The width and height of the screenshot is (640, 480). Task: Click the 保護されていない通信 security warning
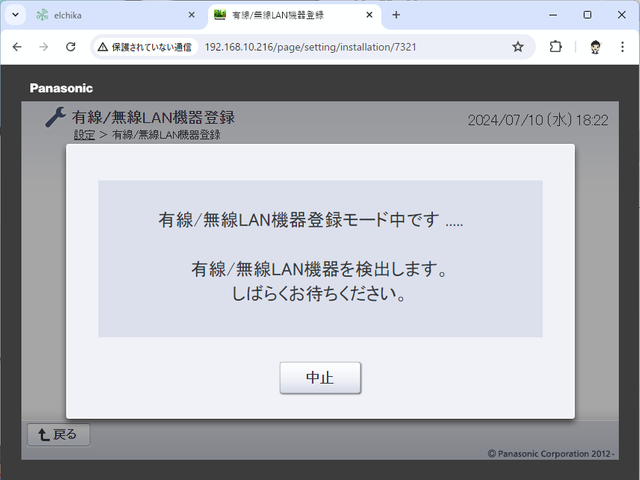tap(145, 47)
